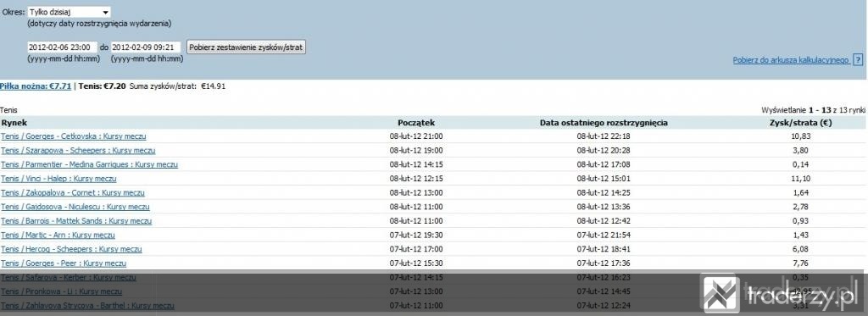
Task: Select profit value 1,64
Action: (800, 192)
